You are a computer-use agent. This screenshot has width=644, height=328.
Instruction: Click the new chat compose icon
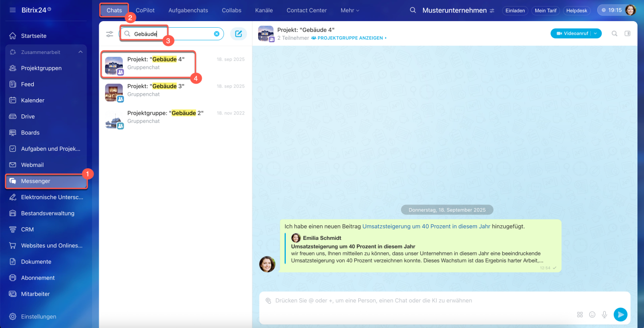pos(238,34)
